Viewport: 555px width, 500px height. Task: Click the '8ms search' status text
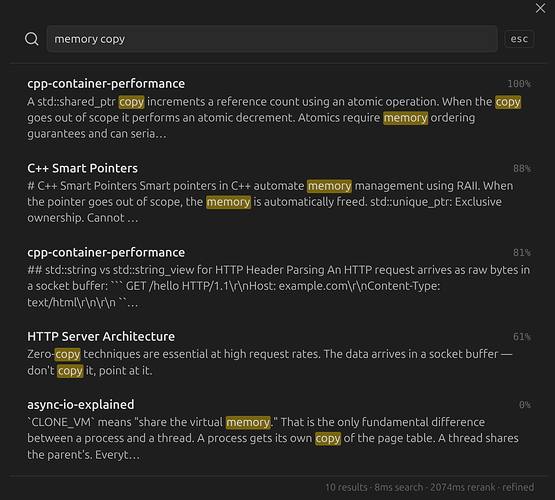[x=399, y=487]
